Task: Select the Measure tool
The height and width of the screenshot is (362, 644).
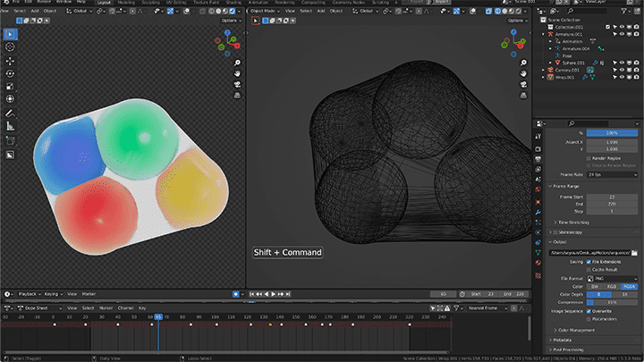Action: 10,126
